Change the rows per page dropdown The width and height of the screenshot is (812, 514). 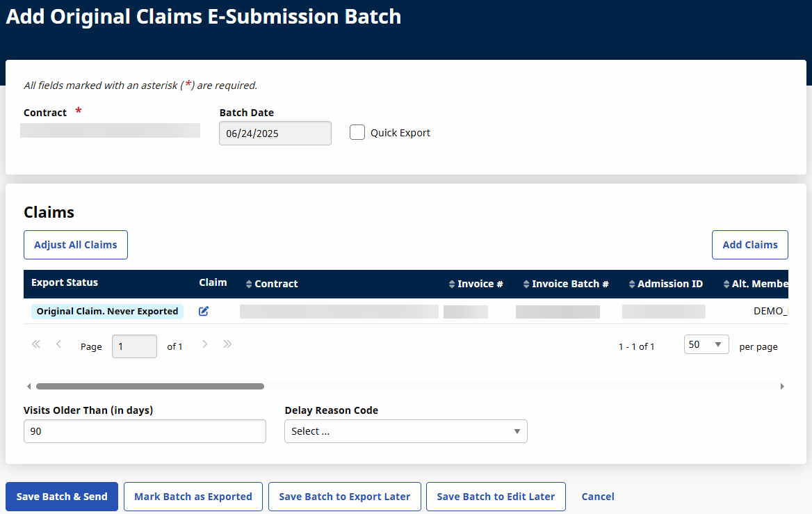tap(706, 345)
